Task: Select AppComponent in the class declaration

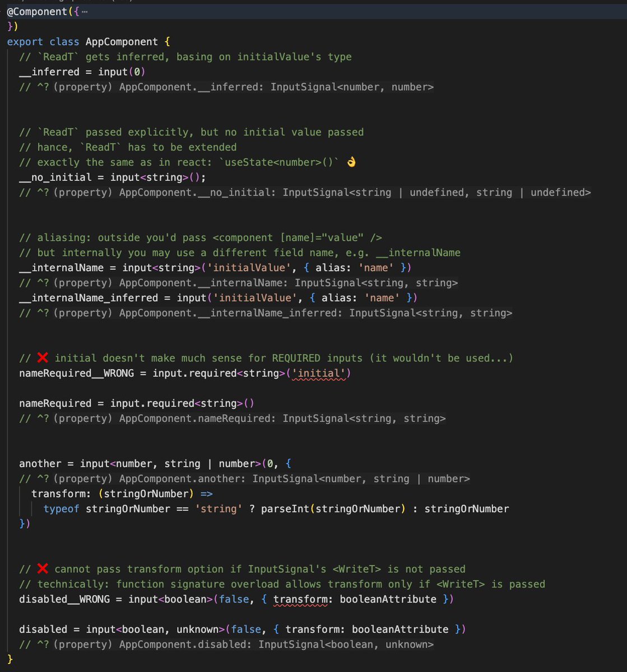Action: 122,41
